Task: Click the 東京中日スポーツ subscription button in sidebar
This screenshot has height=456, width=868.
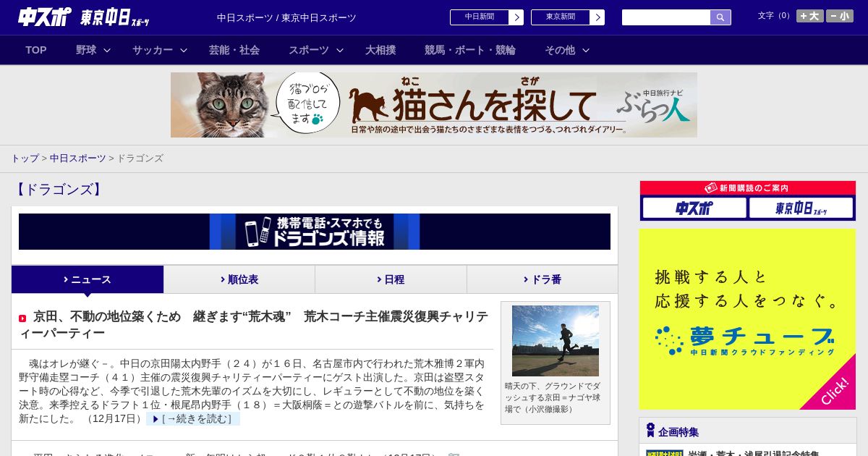Action: click(801, 208)
